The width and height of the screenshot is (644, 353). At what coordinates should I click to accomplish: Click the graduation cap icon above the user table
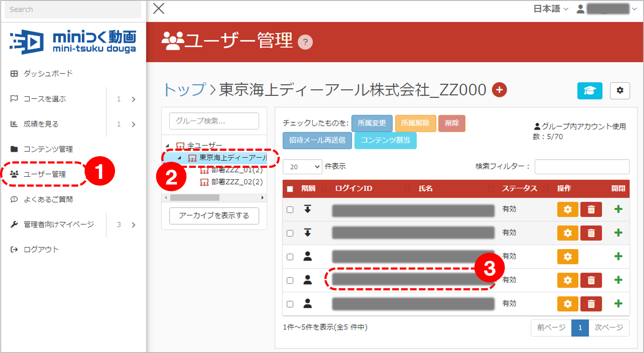pos(590,91)
